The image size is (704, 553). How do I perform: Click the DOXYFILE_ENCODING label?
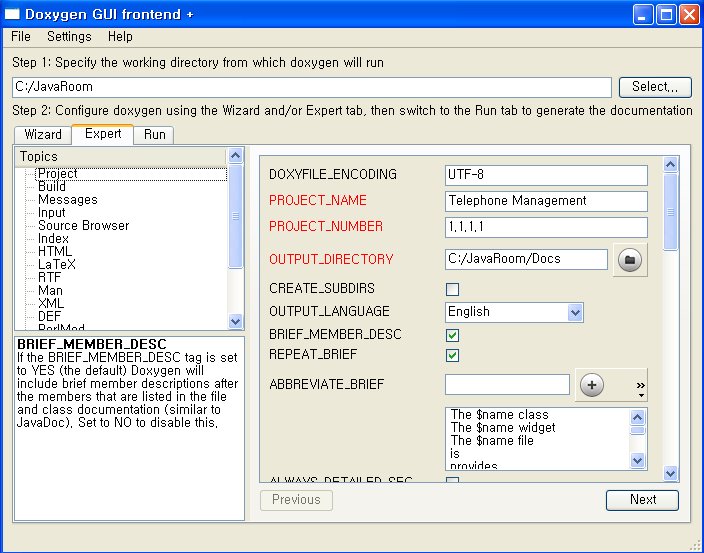333,175
